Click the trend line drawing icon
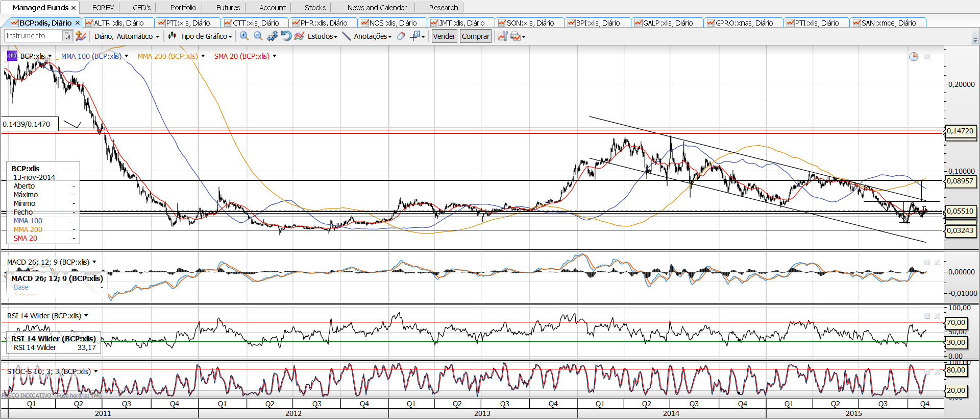The width and height of the screenshot is (980, 420). pos(347,36)
